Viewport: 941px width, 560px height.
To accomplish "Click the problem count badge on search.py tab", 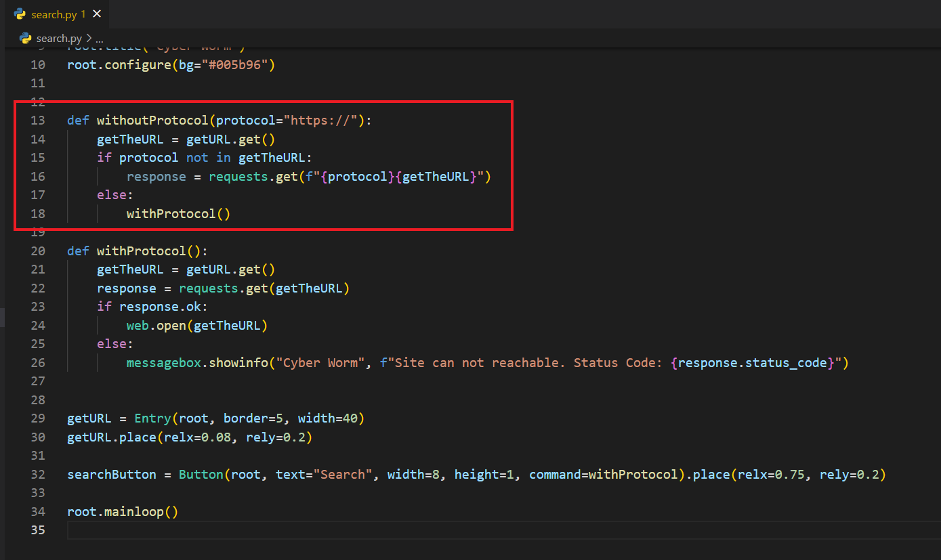I will tap(83, 14).
